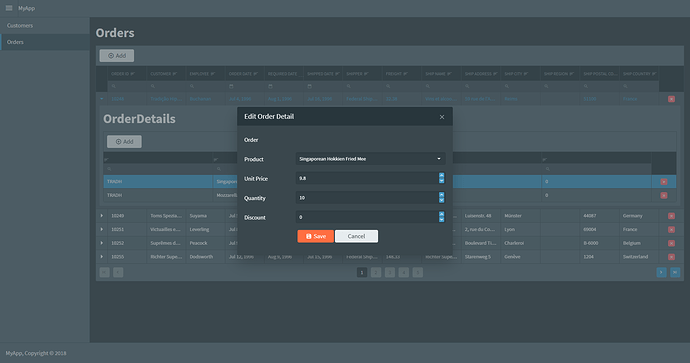Go to page 1 in pager
Image resolution: width=690 pixels, height=363 pixels.
(362, 272)
